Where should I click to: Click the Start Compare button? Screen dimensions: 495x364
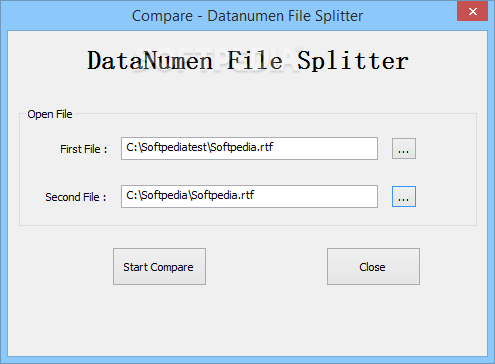[x=159, y=266]
